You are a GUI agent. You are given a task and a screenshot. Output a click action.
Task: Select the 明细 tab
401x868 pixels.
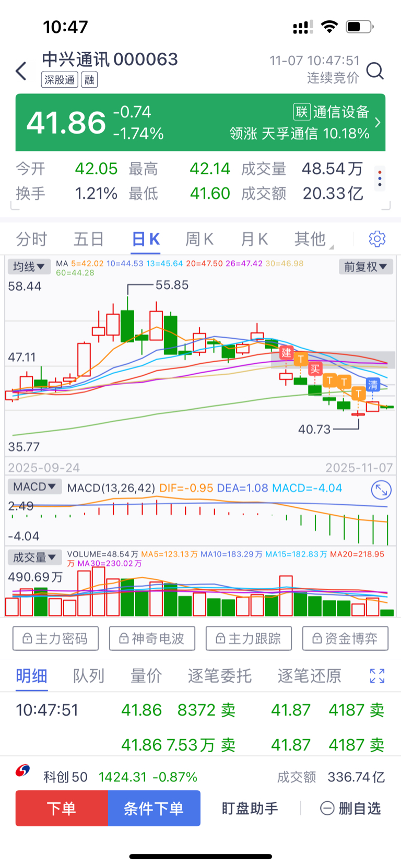[31, 676]
